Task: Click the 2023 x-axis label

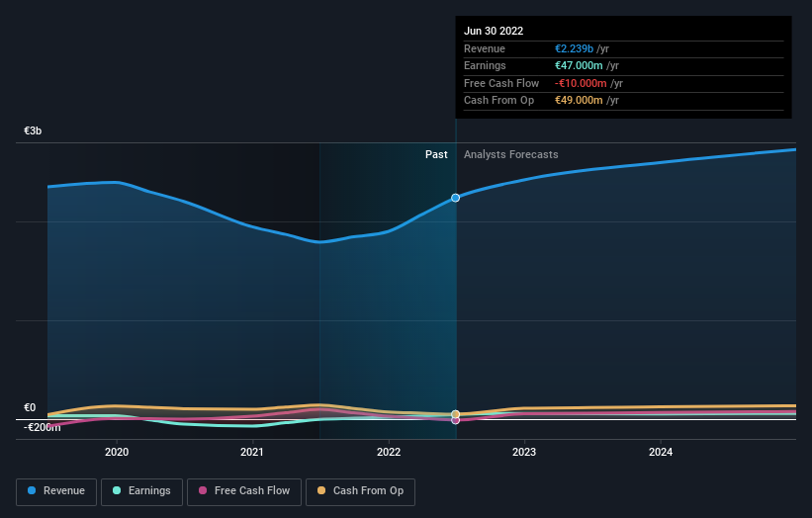Action: (524, 452)
